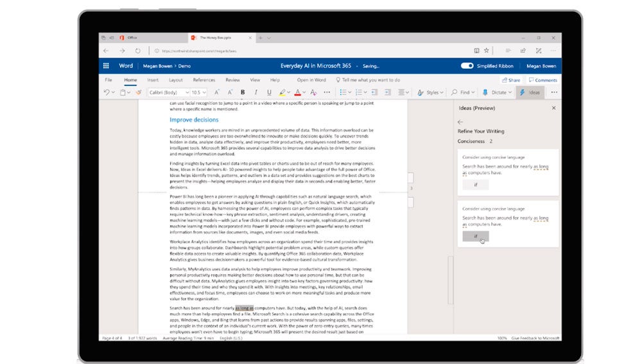This screenshot has width=642, height=364.
Task: Click the bulleted list icon
Action: pyautogui.click(x=343, y=92)
